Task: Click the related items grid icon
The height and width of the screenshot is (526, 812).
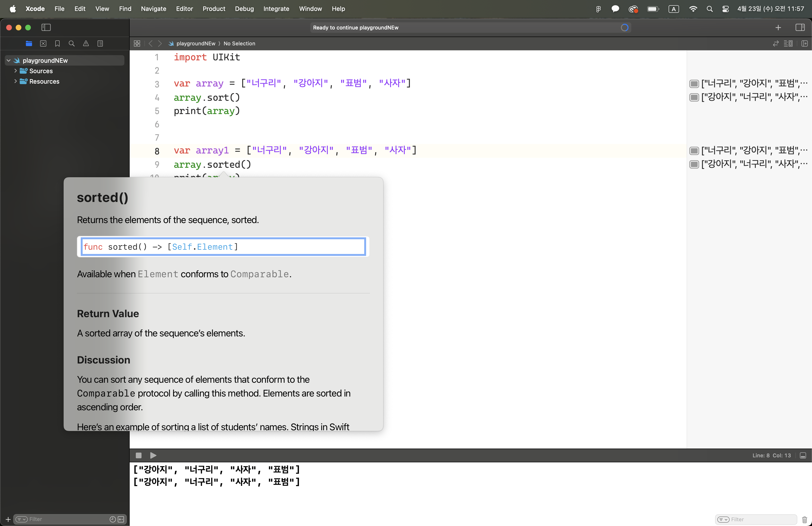Action: (137, 43)
